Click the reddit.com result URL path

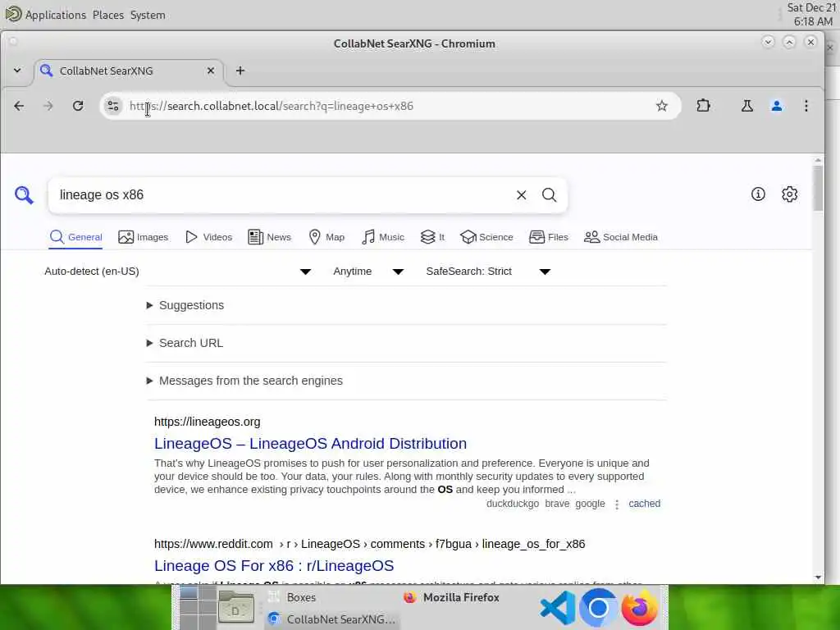coord(370,544)
